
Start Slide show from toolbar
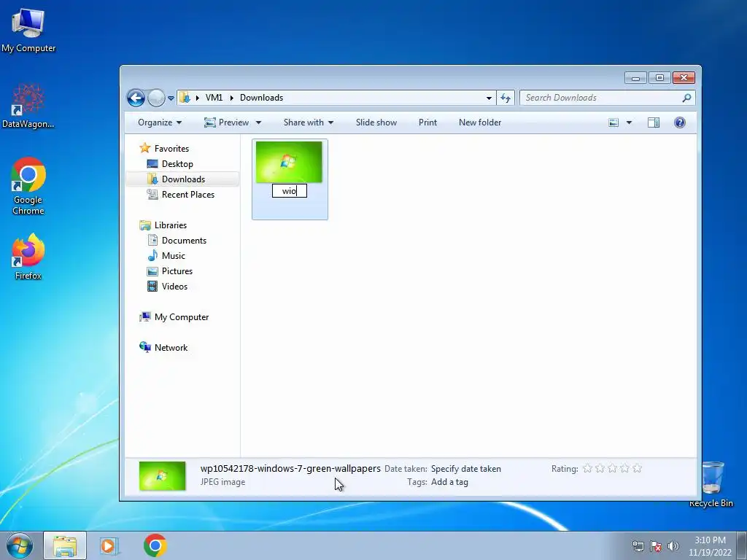point(376,122)
